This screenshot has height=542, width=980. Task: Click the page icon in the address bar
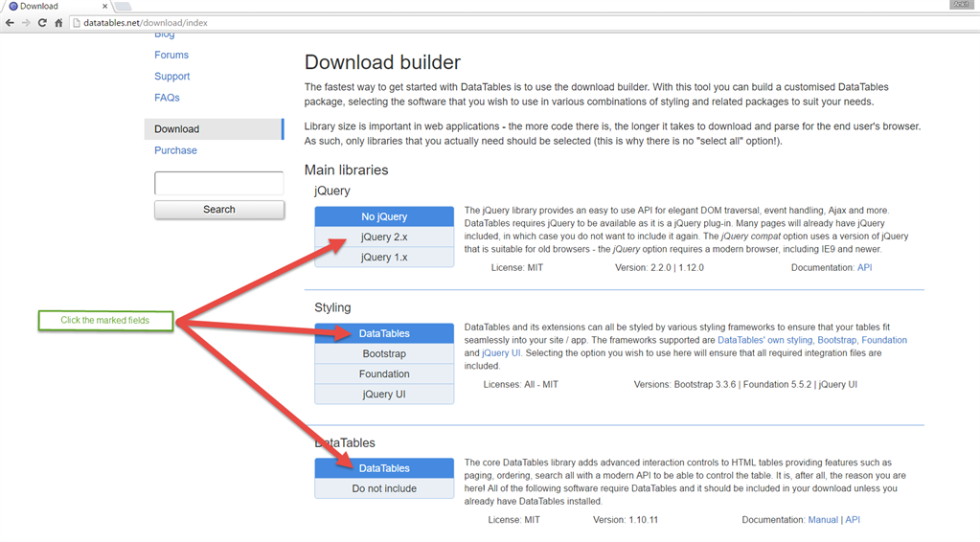coord(77,22)
